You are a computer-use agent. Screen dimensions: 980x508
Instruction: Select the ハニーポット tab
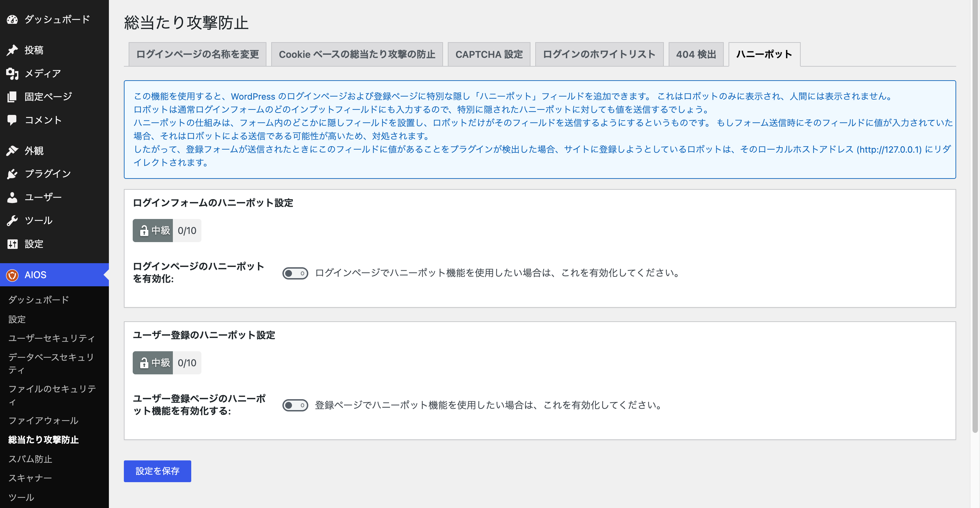[764, 54]
